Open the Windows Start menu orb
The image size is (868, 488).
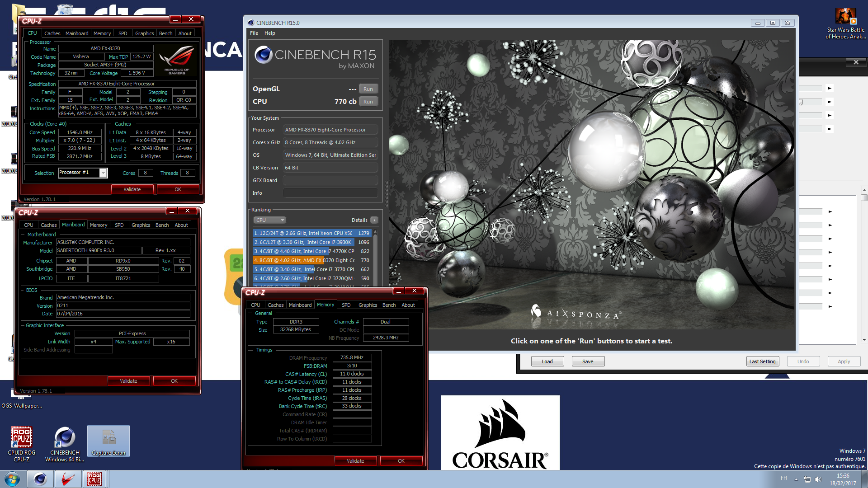point(12,479)
